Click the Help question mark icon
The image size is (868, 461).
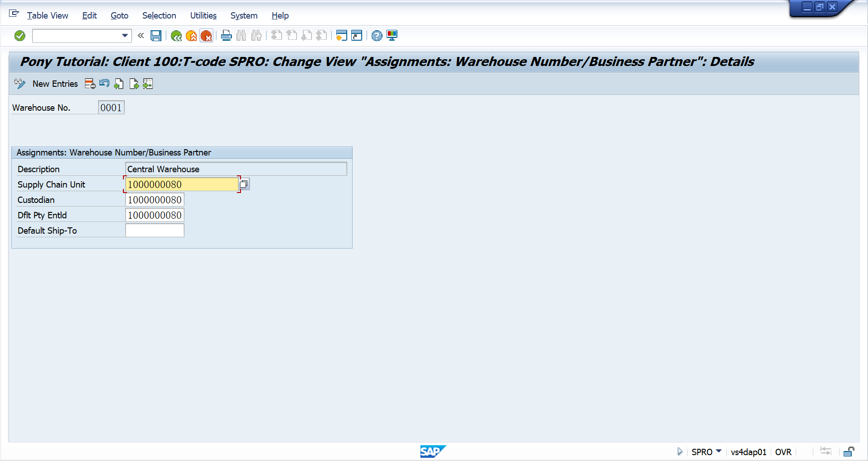coord(377,36)
